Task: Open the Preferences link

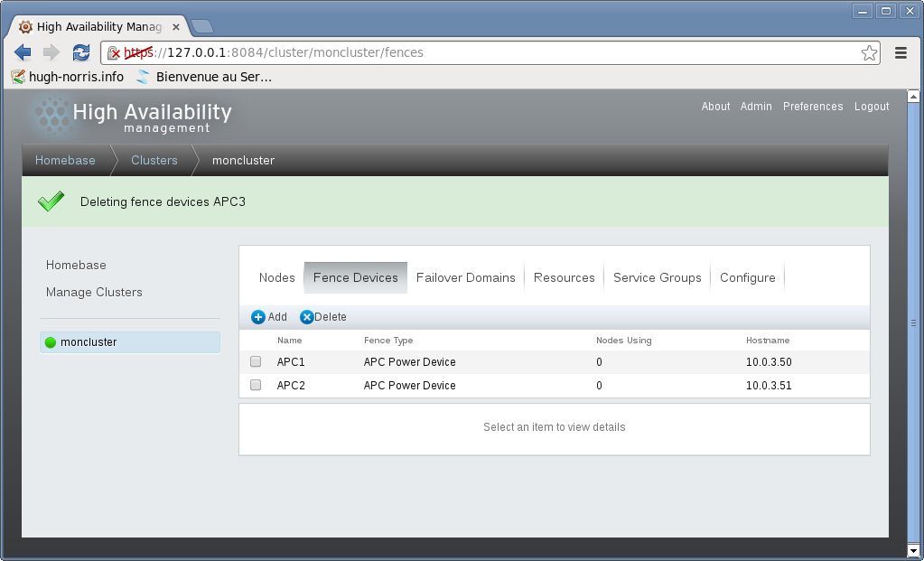Action: 813,107
